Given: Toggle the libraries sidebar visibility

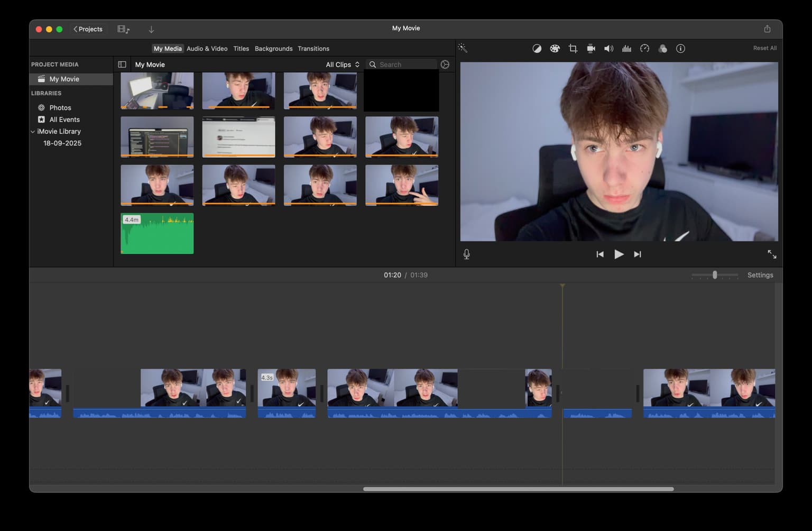Looking at the screenshot, I should pos(122,65).
